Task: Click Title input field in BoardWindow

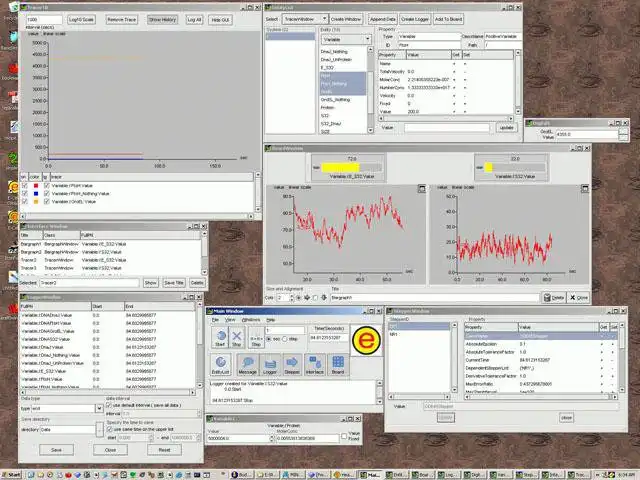Action: point(434,298)
